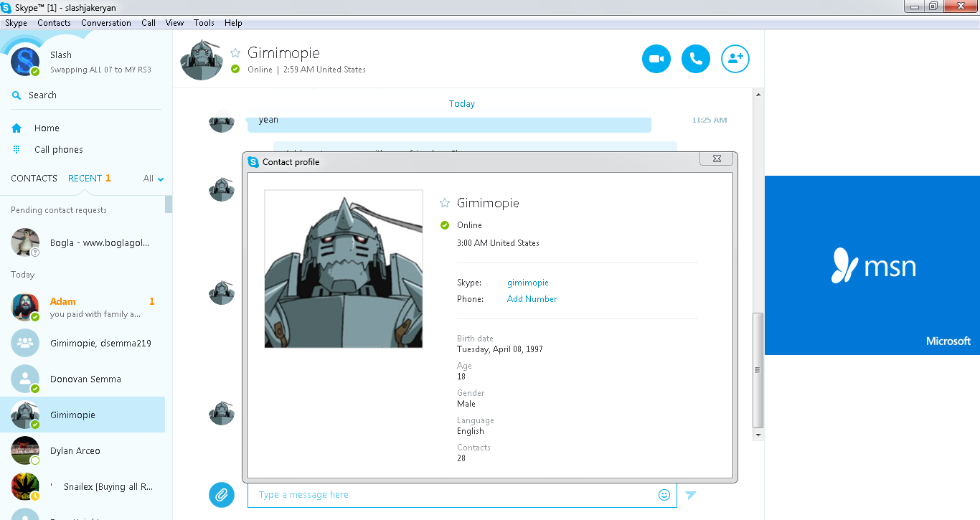Click the '3:00 AM United States' text
The image size is (980, 520).
tap(498, 243)
